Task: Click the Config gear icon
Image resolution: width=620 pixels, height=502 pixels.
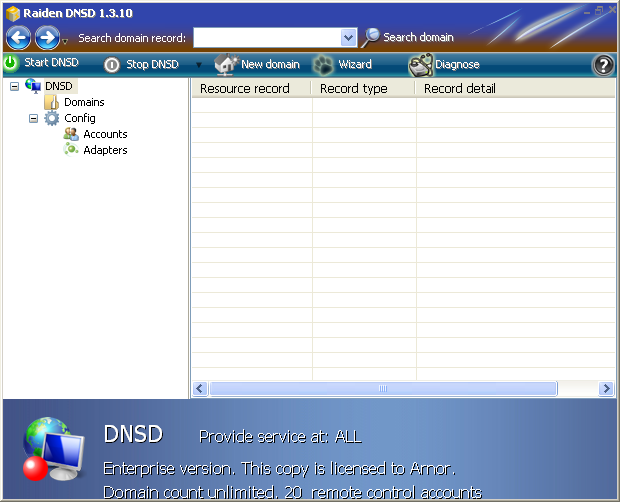Action: click(x=52, y=118)
